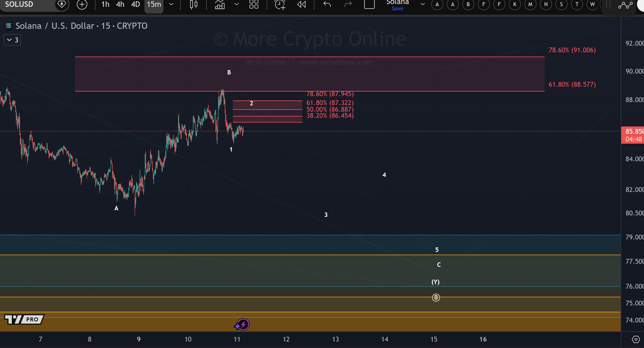
Task: Open the candlestick chart style selector
Action: point(194,4)
